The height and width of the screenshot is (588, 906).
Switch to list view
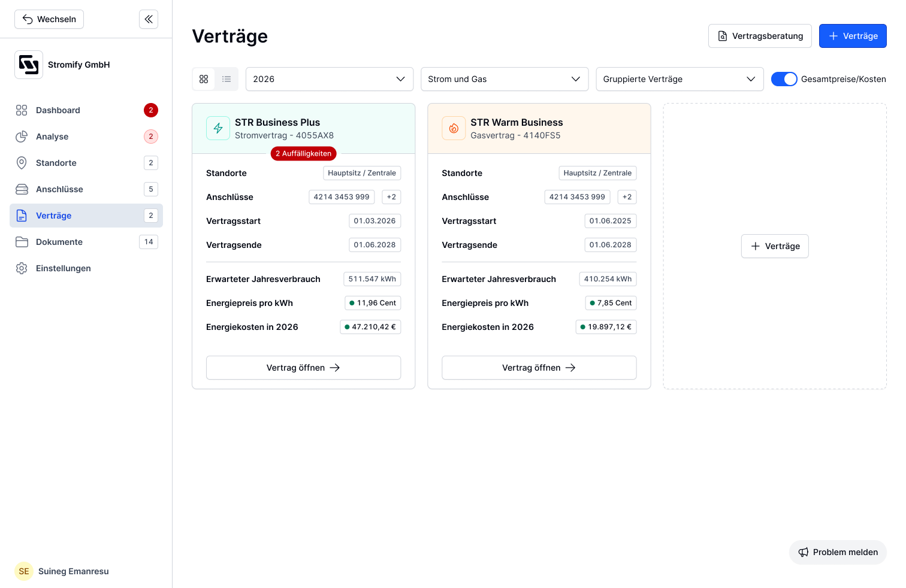[x=226, y=79]
